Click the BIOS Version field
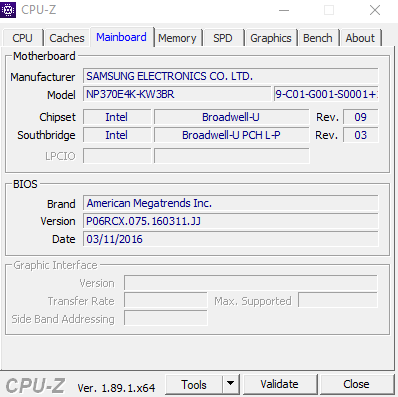Image resolution: width=398 pixels, height=397 pixels. point(231,221)
